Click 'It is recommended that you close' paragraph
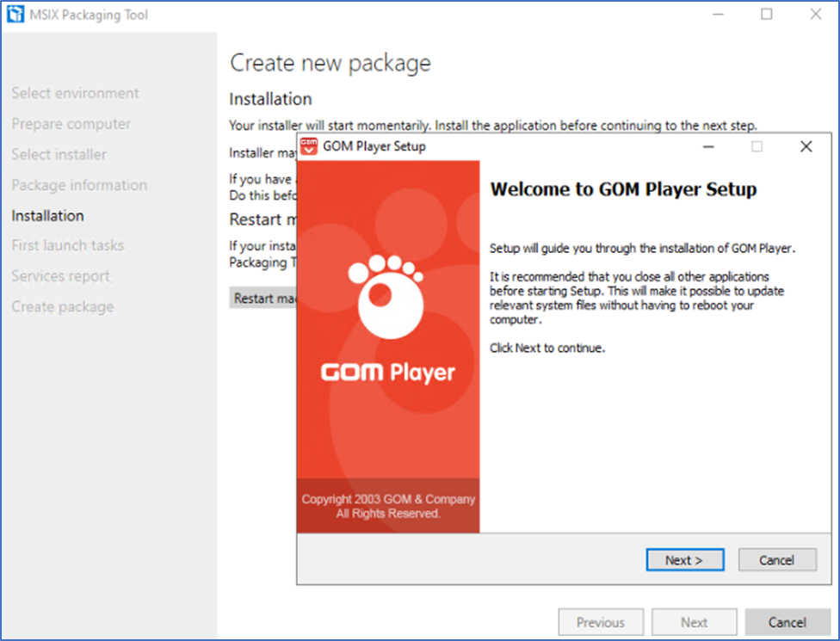The width and height of the screenshot is (840, 641). pyautogui.click(x=636, y=299)
